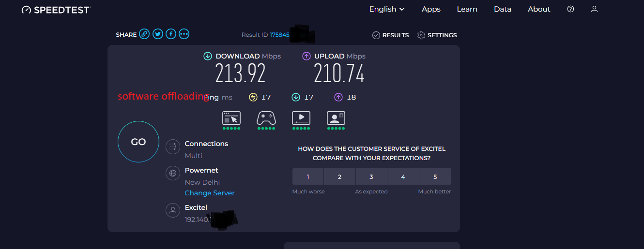Click the Multi connections label
Screen dimensions: 644x249
[x=194, y=156]
